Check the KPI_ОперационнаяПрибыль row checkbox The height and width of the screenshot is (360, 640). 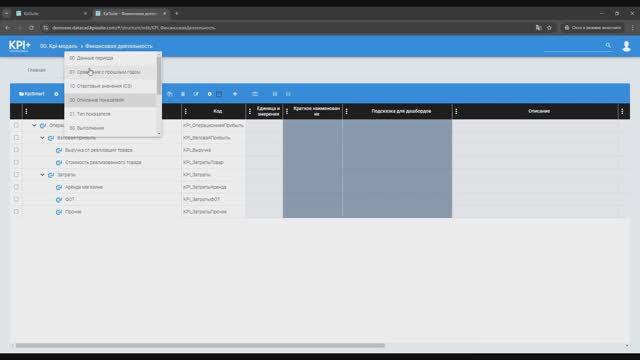point(16,125)
